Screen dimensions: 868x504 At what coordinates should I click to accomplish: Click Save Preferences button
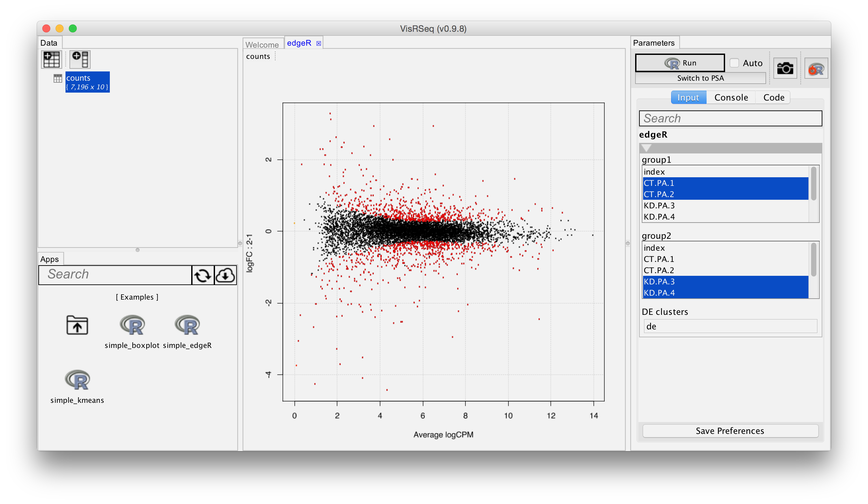click(730, 431)
